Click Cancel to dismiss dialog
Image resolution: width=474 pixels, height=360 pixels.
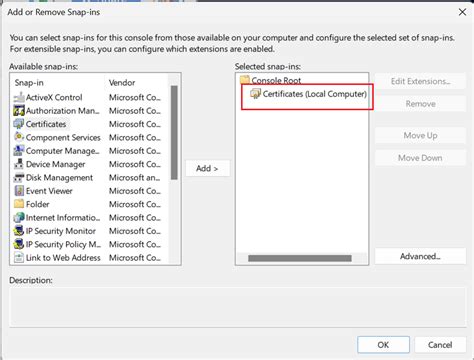440,345
